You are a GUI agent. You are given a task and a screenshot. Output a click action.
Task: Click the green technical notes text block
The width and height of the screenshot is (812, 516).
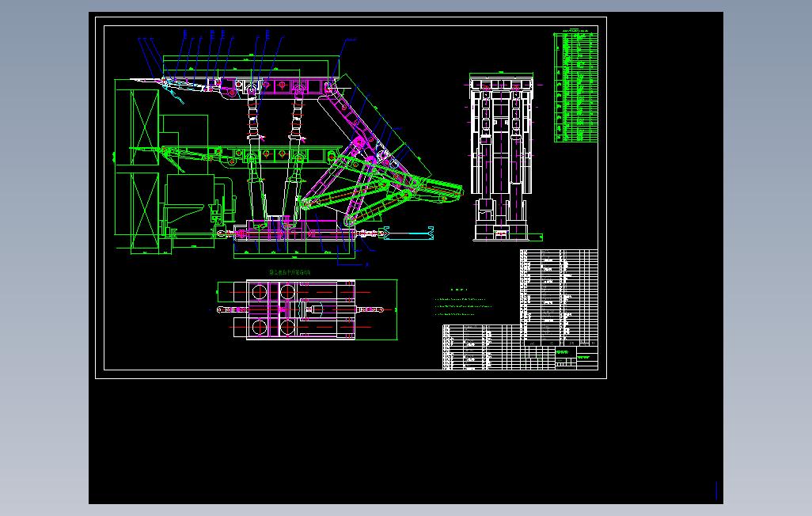click(x=462, y=303)
